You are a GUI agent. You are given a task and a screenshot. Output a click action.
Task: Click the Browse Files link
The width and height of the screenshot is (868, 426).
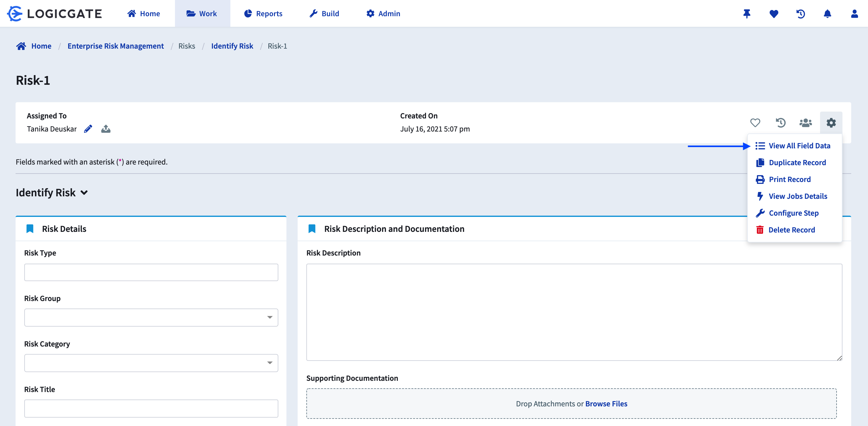click(x=606, y=403)
